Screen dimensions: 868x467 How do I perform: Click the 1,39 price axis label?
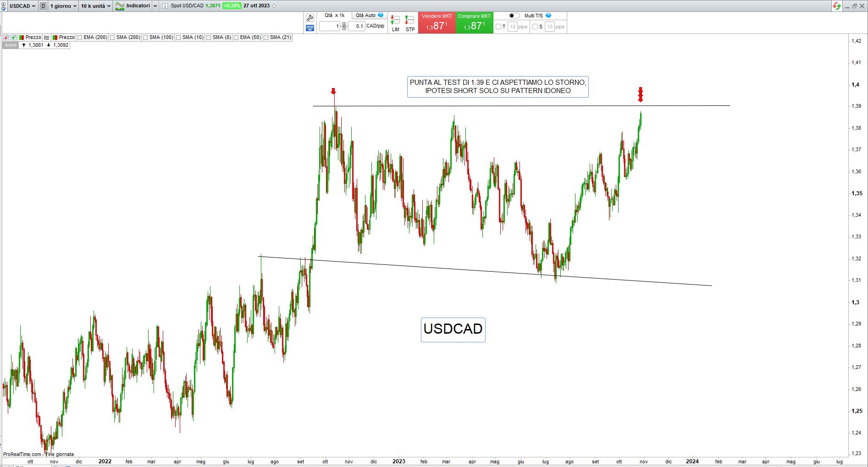[856, 106]
